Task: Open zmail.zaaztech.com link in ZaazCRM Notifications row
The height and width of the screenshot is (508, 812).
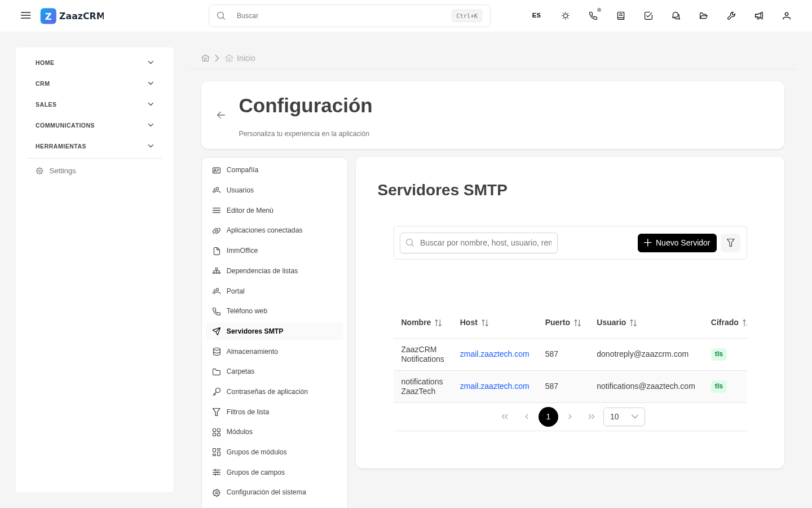Action: (495, 354)
